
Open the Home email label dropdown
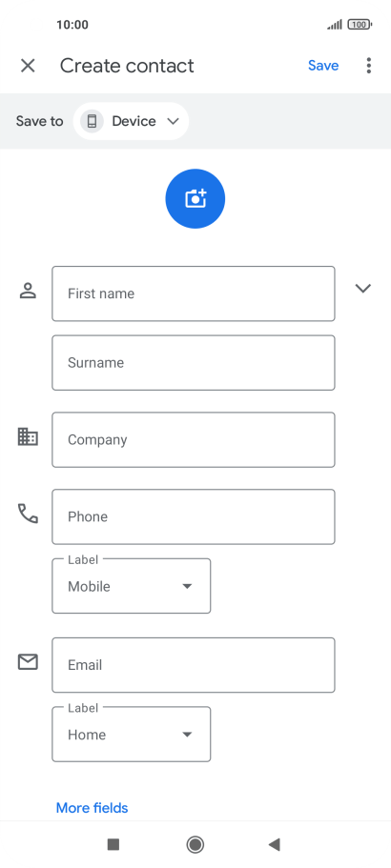pyautogui.click(x=132, y=734)
